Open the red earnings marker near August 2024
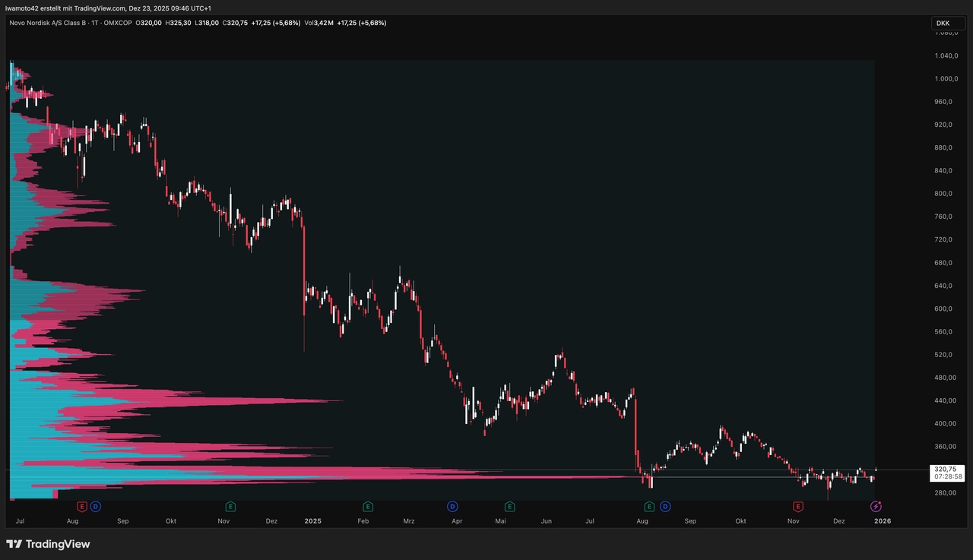 pos(82,506)
